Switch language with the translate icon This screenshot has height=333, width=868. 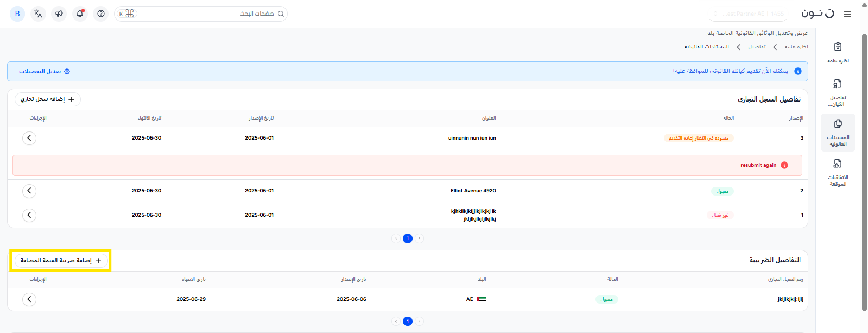38,14
